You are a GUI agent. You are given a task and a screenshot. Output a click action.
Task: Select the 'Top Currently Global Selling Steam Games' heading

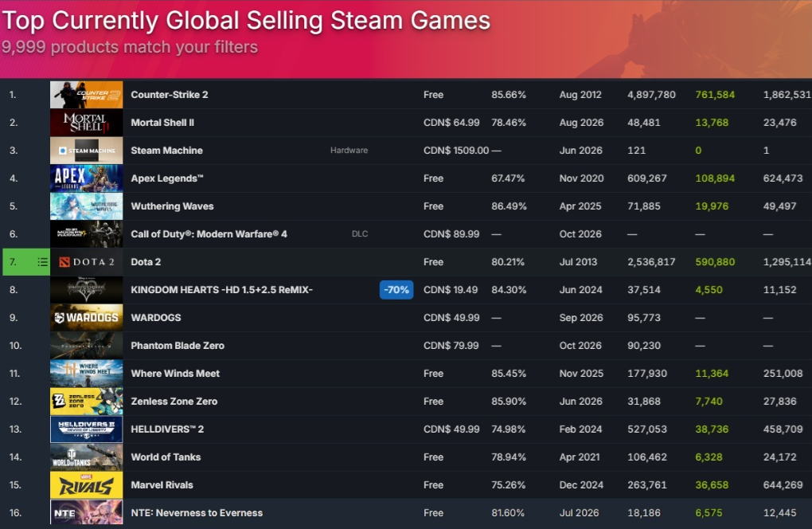coord(246,21)
